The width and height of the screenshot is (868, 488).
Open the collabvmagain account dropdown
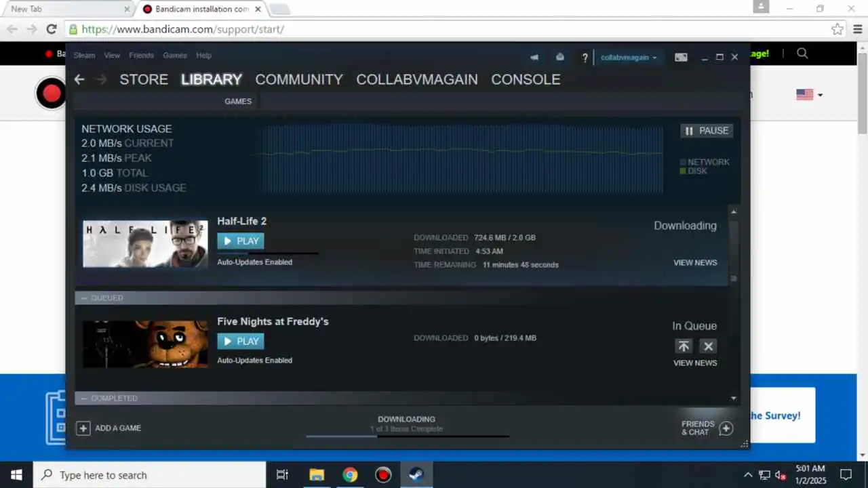tap(629, 58)
